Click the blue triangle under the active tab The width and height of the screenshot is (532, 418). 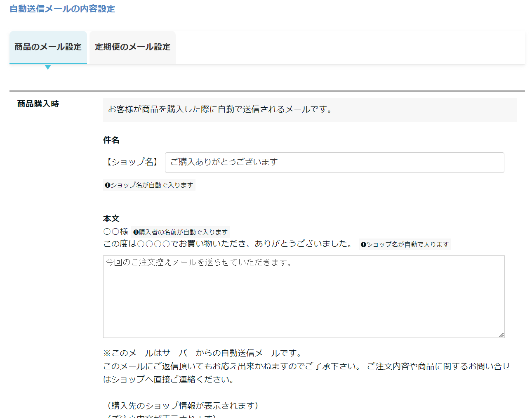coord(48,67)
